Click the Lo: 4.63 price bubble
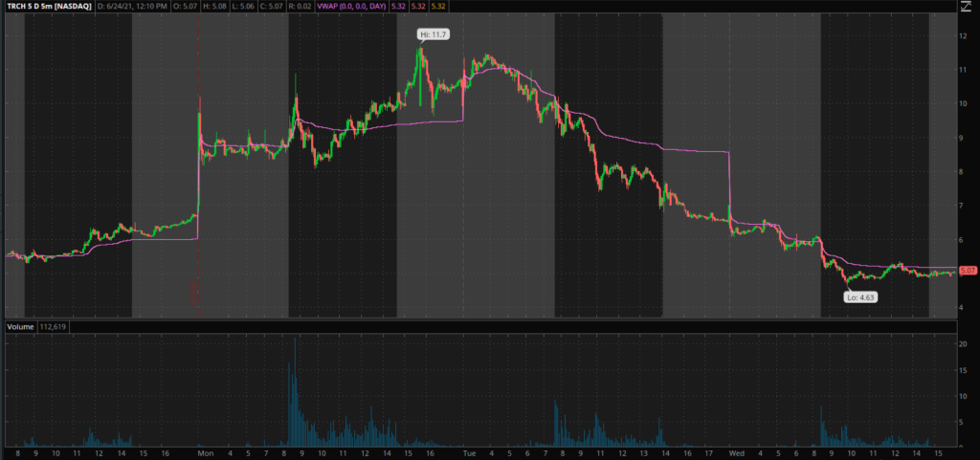Image resolution: width=980 pixels, height=460 pixels. [859, 297]
